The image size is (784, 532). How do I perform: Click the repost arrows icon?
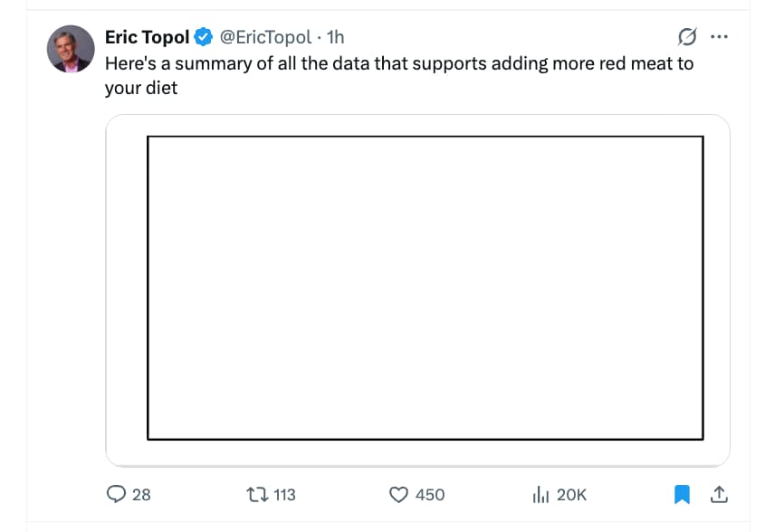pos(256,495)
